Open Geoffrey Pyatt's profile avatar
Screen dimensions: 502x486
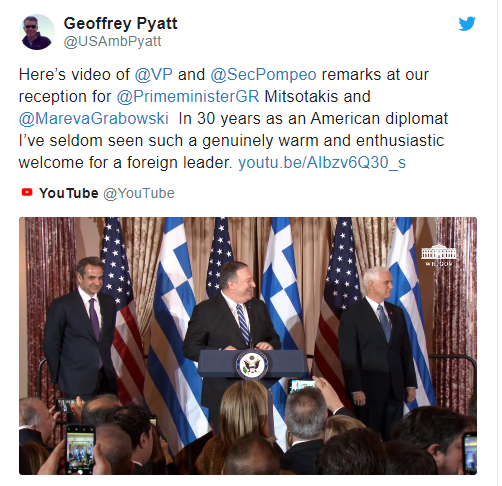37,32
